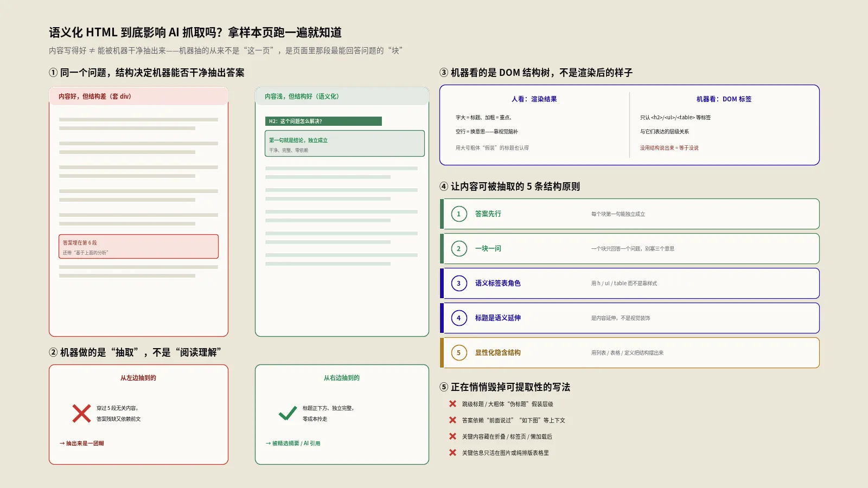This screenshot has height=488, width=868.
Task: Click the red X mark beside 穿过 5 段无关内容
Action: [x=81, y=413]
